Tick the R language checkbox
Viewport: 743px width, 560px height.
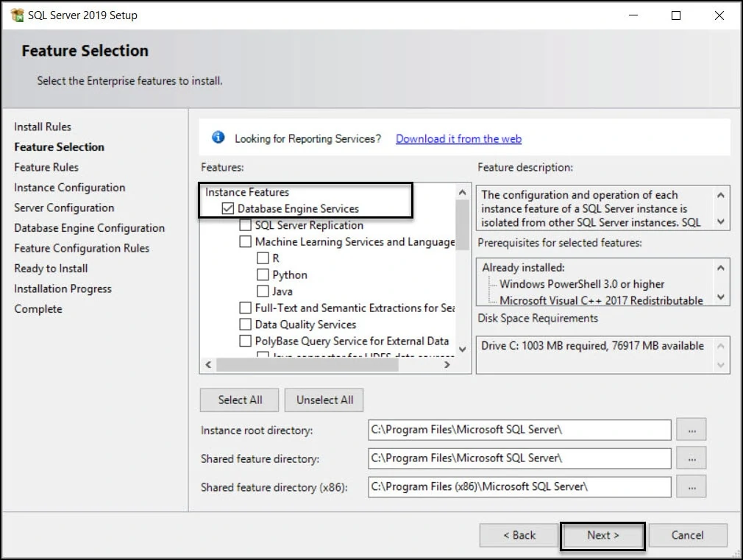click(263, 258)
